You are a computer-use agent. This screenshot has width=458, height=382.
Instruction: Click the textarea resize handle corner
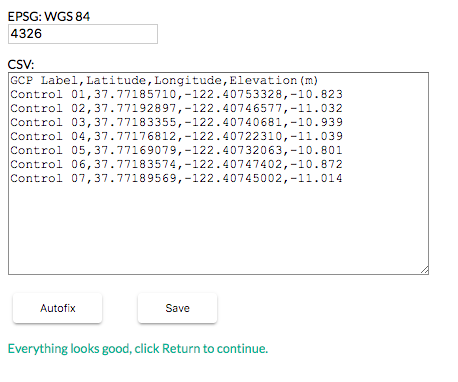click(x=424, y=270)
